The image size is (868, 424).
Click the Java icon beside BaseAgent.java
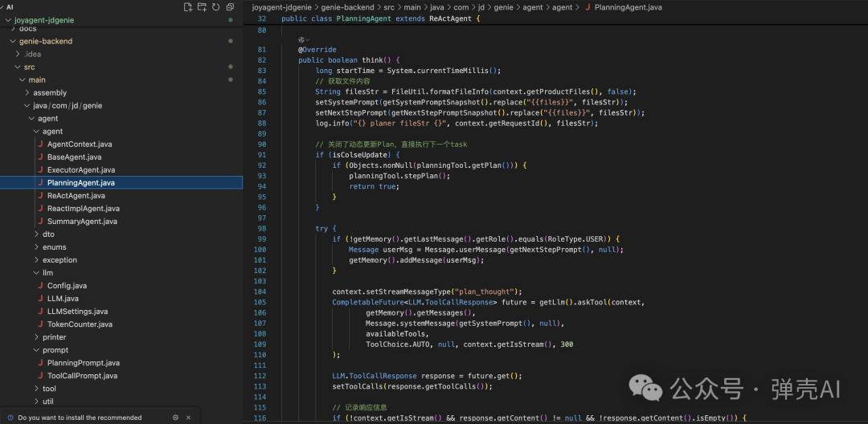[40, 157]
